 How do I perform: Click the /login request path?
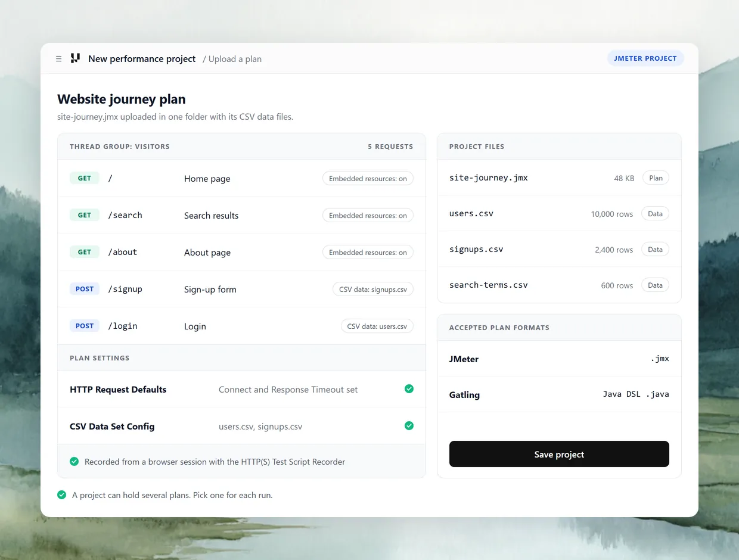[123, 326]
